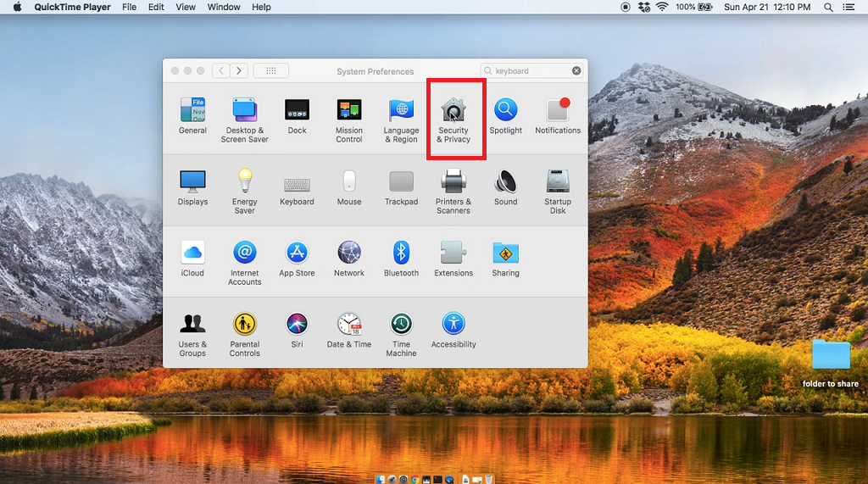Open the Edit menu
Viewport: 868px width, 484px height.
pos(156,7)
